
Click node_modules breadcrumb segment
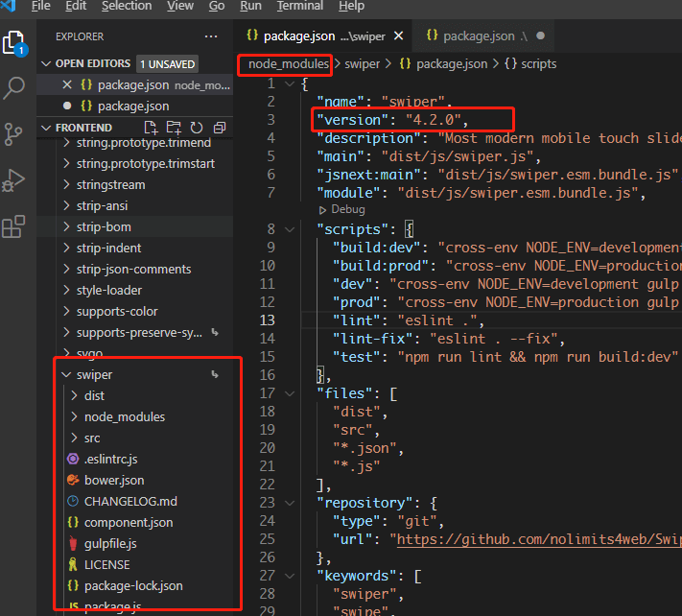coord(289,64)
